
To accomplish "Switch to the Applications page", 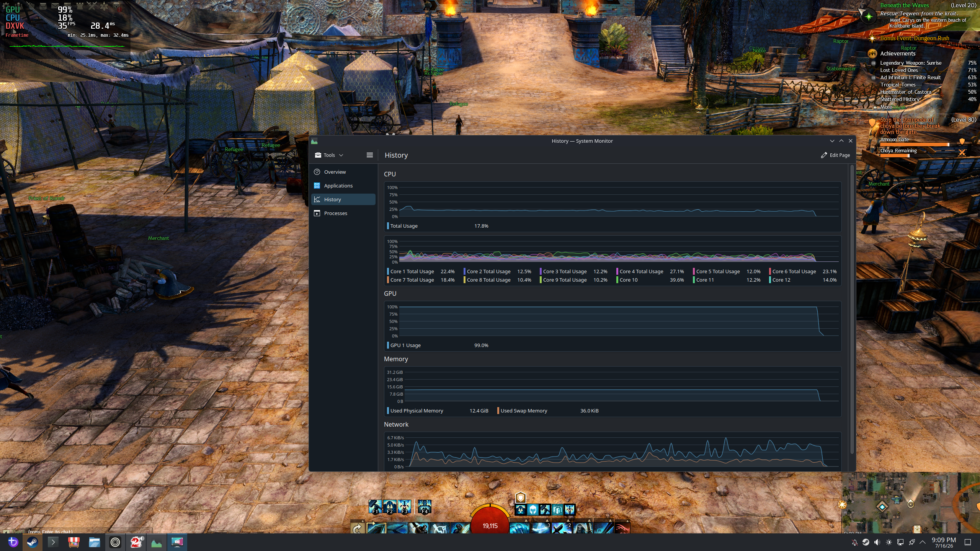I will point(343,186).
